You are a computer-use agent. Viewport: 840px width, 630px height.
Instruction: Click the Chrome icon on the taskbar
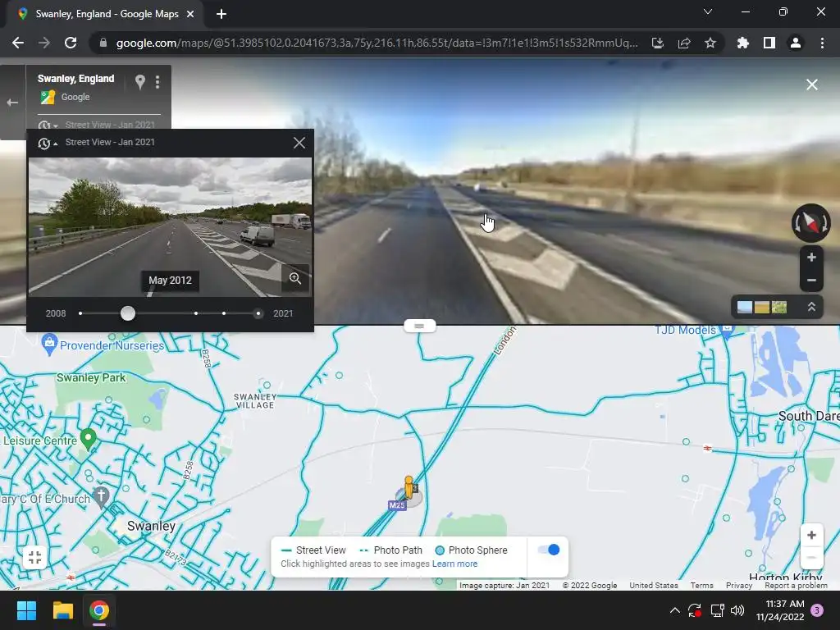point(99,610)
